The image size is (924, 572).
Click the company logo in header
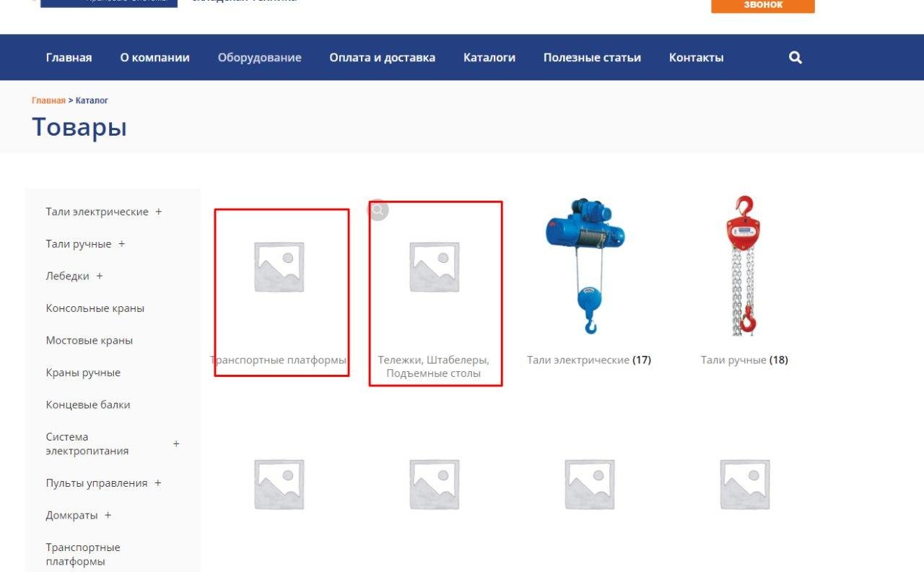(x=108, y=3)
